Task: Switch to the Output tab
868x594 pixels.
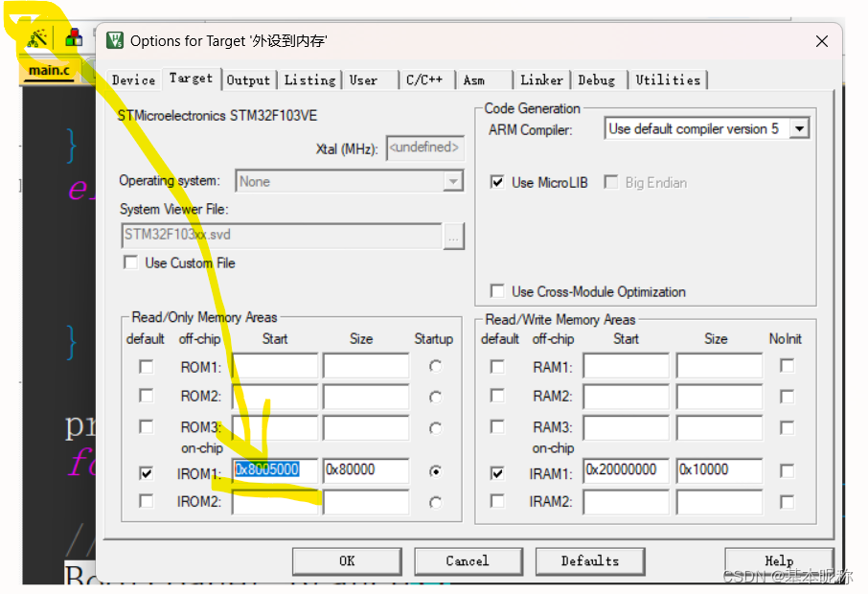Action: 248,80
